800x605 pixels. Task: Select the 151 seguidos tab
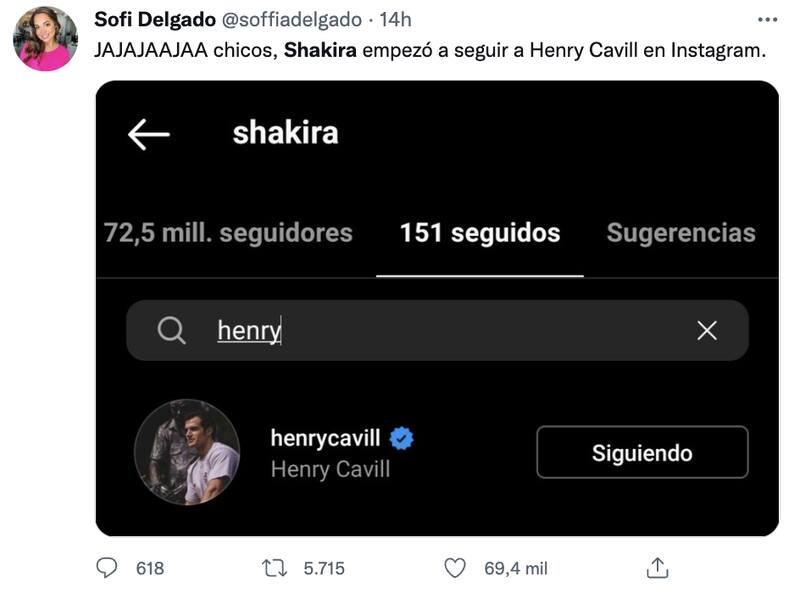click(x=480, y=233)
